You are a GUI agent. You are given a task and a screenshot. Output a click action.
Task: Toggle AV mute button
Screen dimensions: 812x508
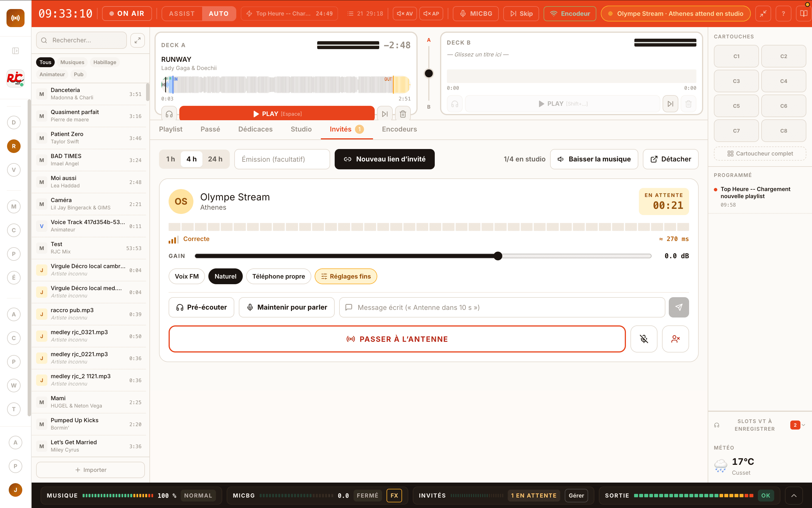point(405,14)
